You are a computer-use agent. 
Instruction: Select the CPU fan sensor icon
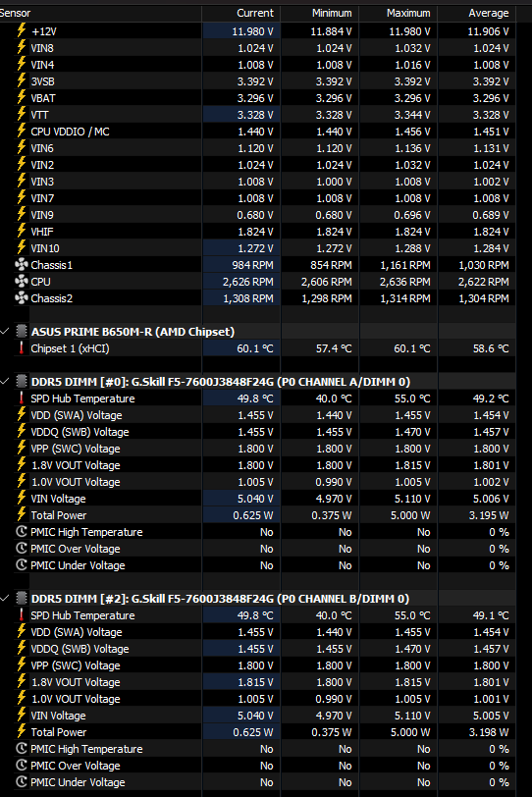point(22,281)
